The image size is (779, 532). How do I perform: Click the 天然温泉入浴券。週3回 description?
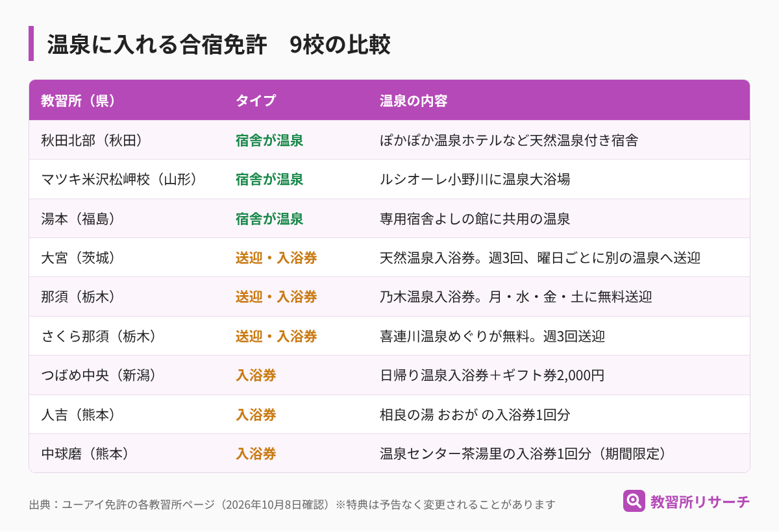click(540, 258)
